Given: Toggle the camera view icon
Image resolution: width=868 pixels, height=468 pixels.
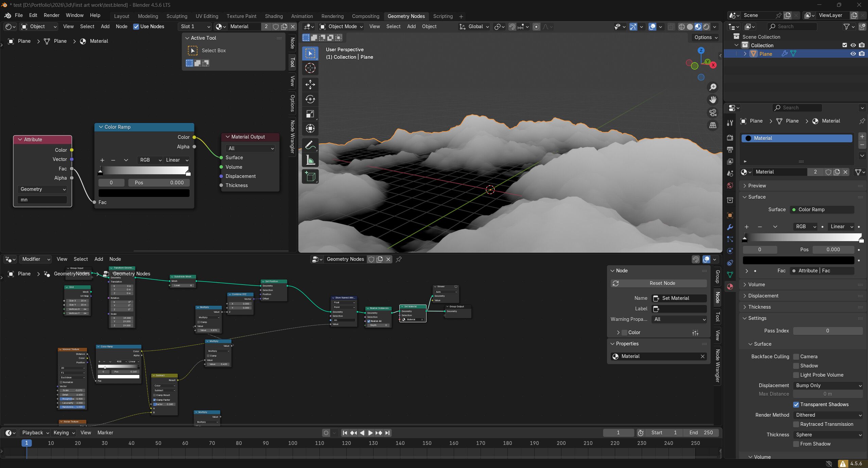Looking at the screenshot, I should click(713, 112).
